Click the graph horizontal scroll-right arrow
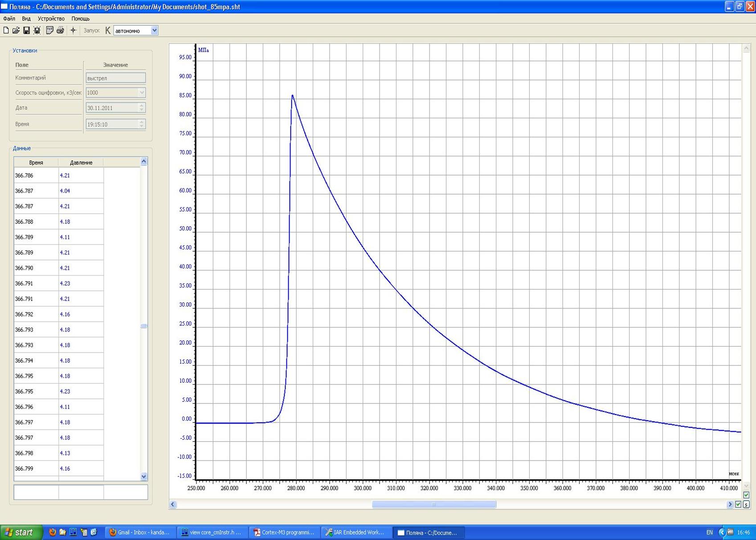 click(730, 504)
